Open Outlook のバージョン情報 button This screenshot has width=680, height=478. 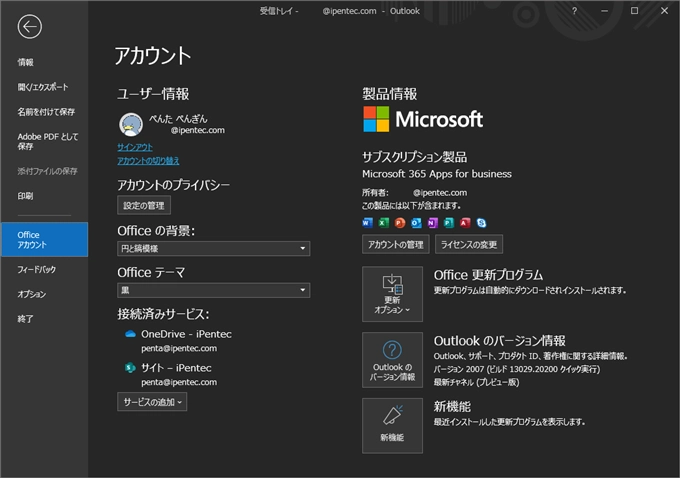(x=392, y=360)
